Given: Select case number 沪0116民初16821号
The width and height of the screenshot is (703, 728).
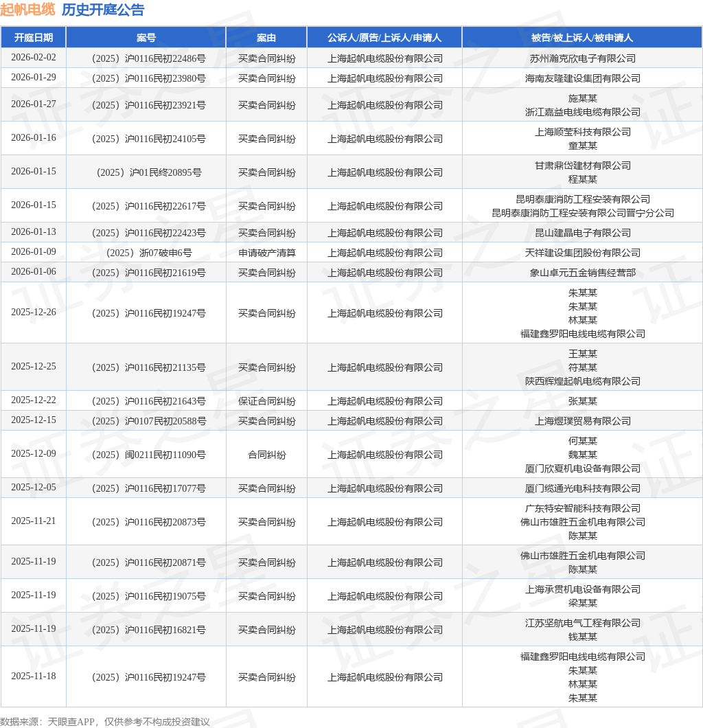Looking at the screenshot, I should point(148,630).
